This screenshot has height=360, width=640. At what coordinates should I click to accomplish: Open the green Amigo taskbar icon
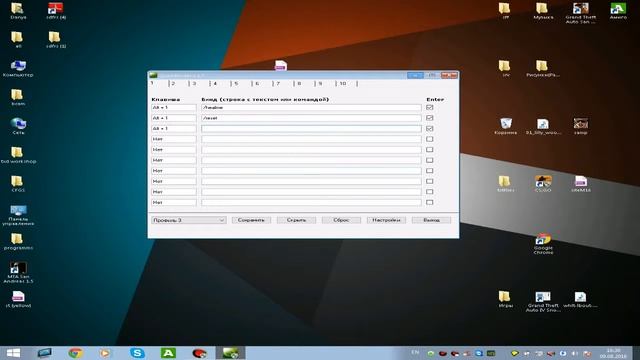(168, 353)
